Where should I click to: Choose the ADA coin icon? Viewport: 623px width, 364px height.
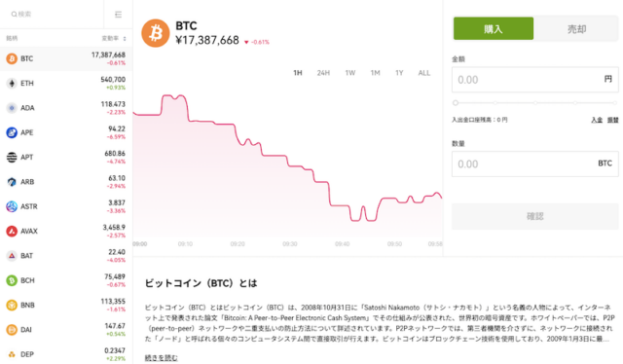[12, 108]
